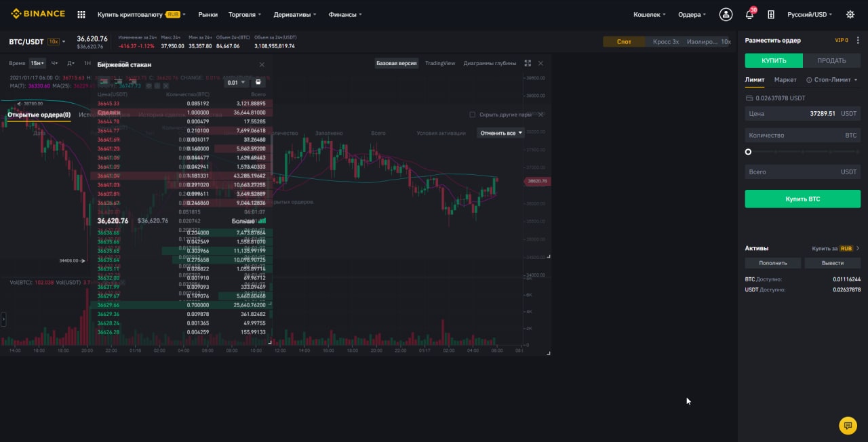Click the app download icon
Image resolution: width=868 pixels, height=442 pixels.
(x=771, y=14)
